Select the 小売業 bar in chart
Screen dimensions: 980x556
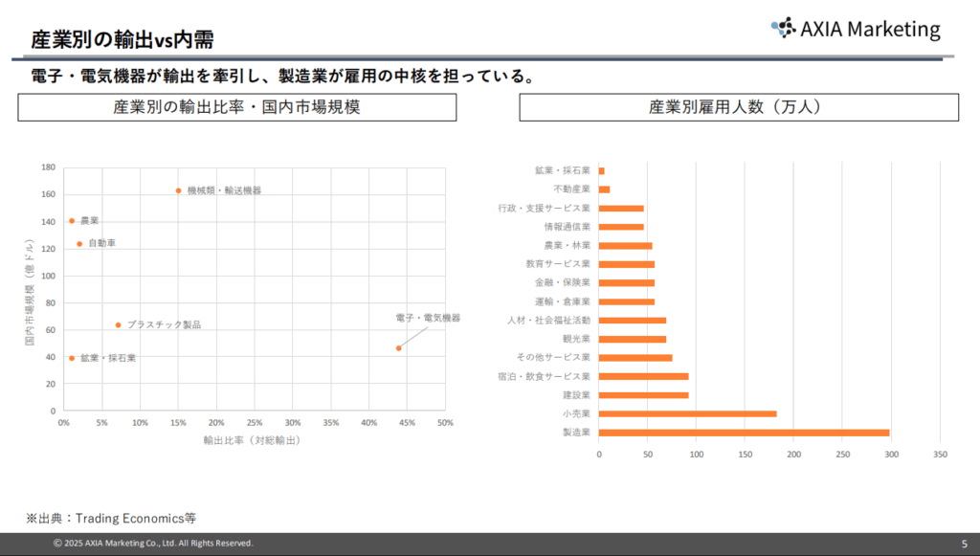pyautogui.click(x=687, y=413)
